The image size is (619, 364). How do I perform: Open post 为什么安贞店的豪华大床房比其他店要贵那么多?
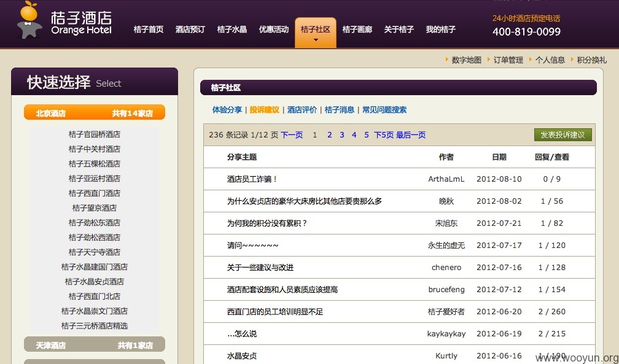point(305,201)
